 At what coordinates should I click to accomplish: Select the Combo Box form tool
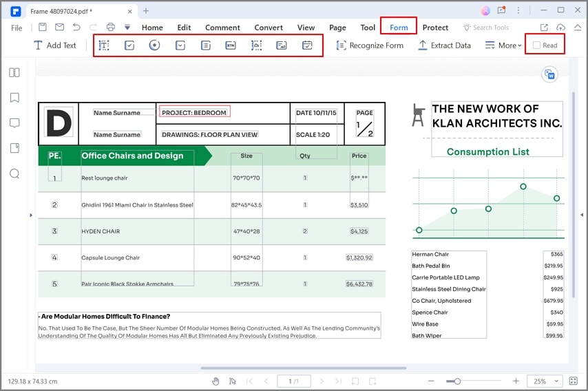180,45
